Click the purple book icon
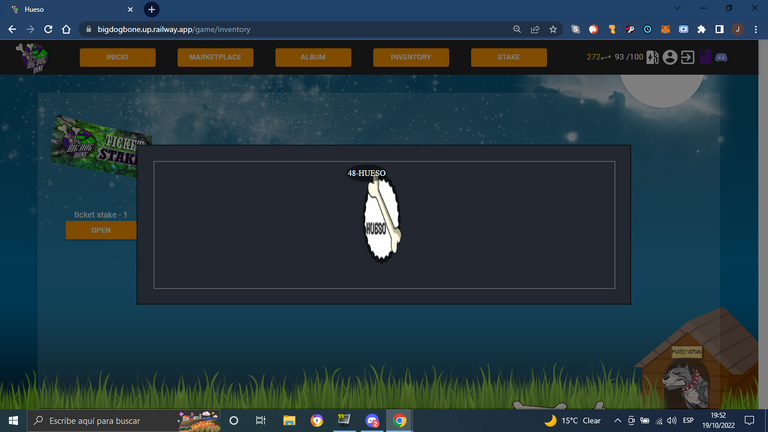 pos(705,57)
